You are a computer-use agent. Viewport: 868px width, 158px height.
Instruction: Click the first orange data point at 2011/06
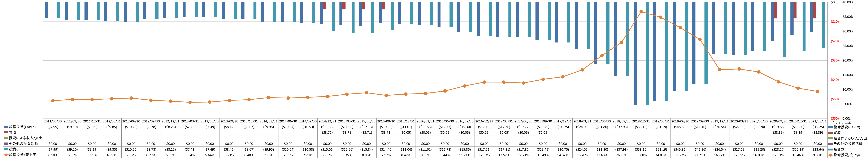(53, 101)
